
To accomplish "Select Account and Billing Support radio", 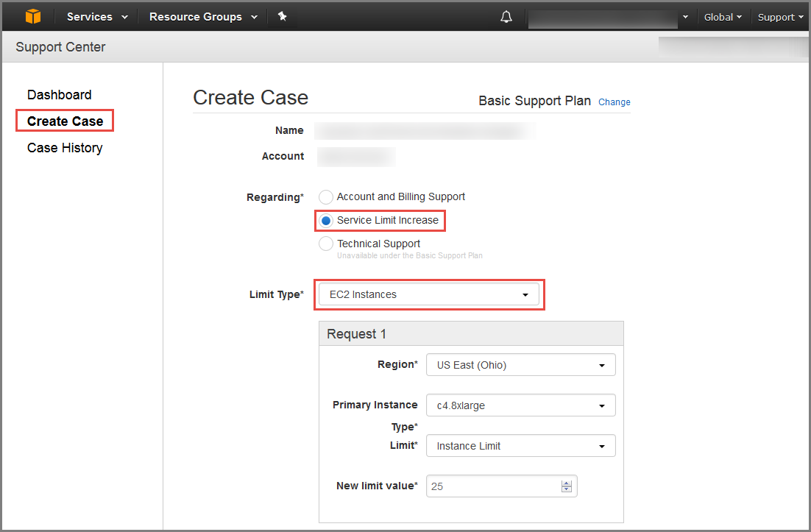I will pyautogui.click(x=326, y=197).
